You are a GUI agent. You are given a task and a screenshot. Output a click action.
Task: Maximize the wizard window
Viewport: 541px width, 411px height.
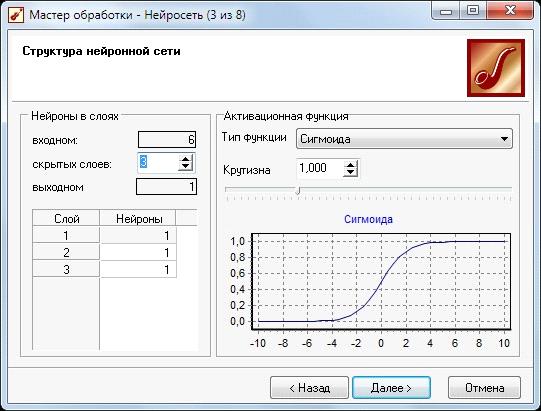click(473, 11)
